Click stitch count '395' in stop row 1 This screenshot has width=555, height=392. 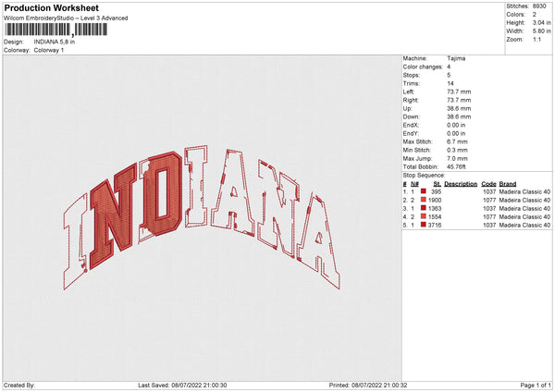(x=436, y=191)
